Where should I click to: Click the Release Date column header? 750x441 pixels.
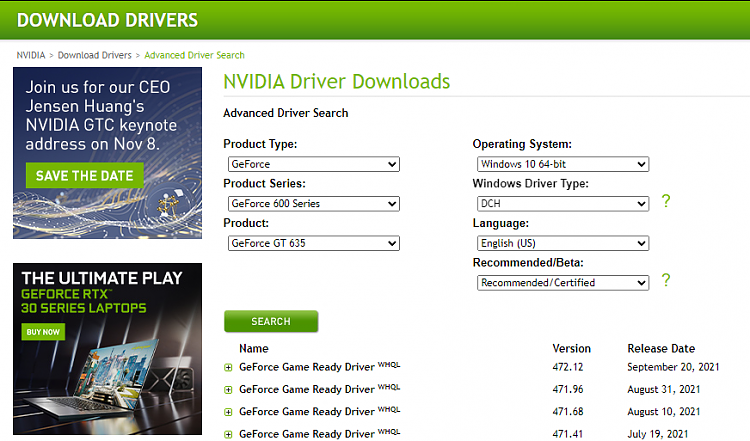tap(661, 349)
